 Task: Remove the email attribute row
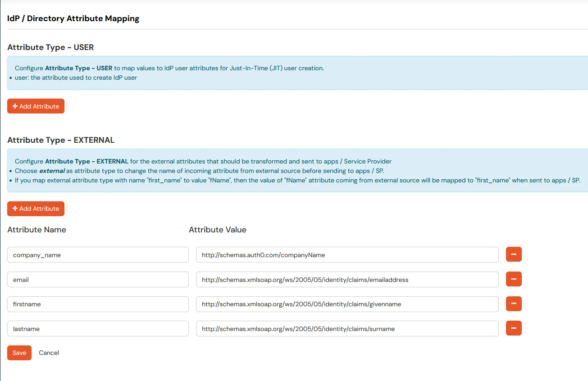tap(513, 279)
